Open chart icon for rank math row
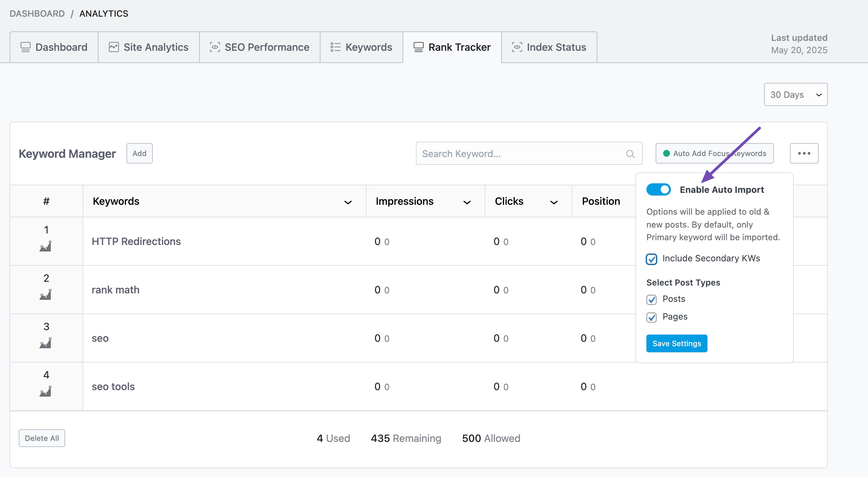This screenshot has width=868, height=477. pos(45,295)
